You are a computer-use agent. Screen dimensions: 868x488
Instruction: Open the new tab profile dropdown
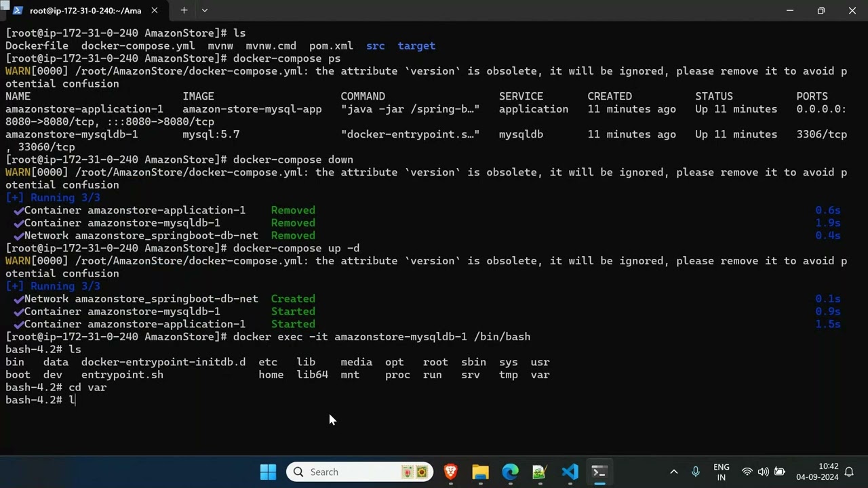point(205,11)
